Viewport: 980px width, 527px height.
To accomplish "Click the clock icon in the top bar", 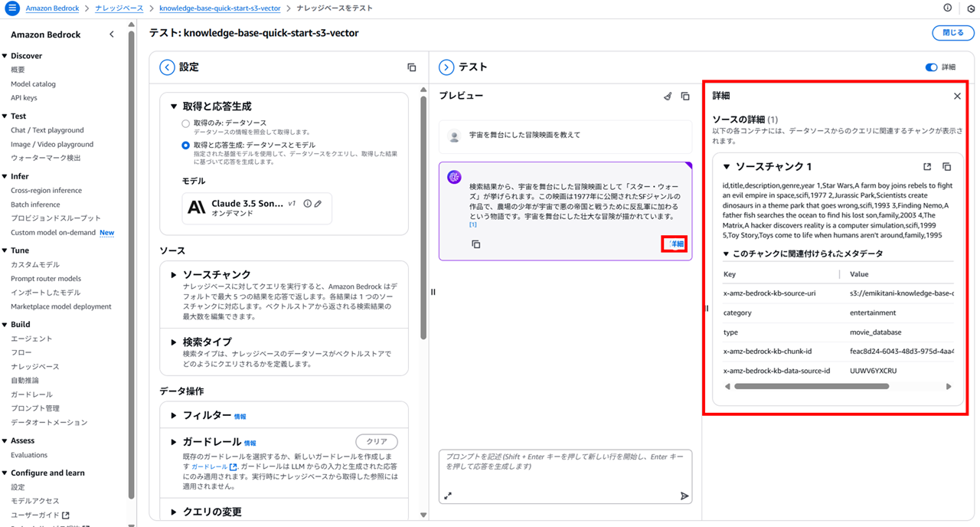I will (971, 8).
